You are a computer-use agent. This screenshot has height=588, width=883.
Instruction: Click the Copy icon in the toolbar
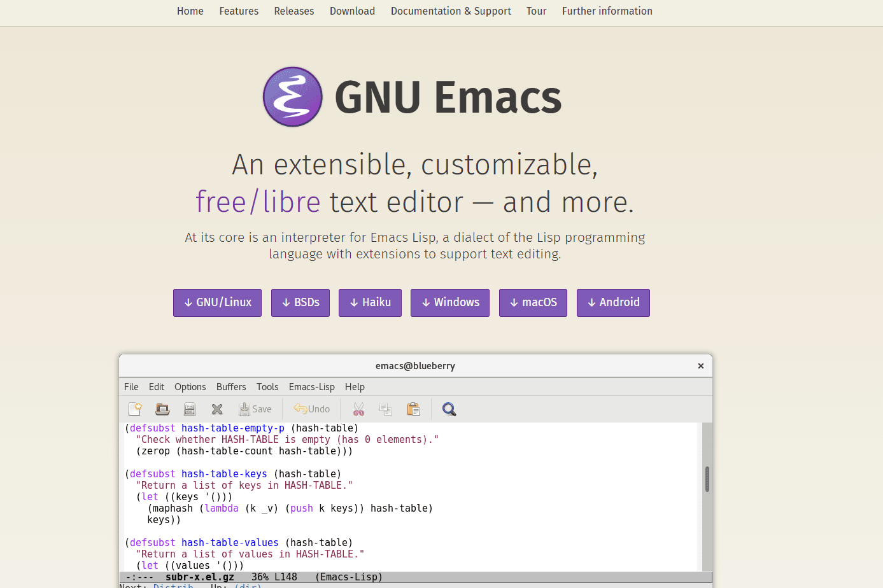tap(386, 409)
